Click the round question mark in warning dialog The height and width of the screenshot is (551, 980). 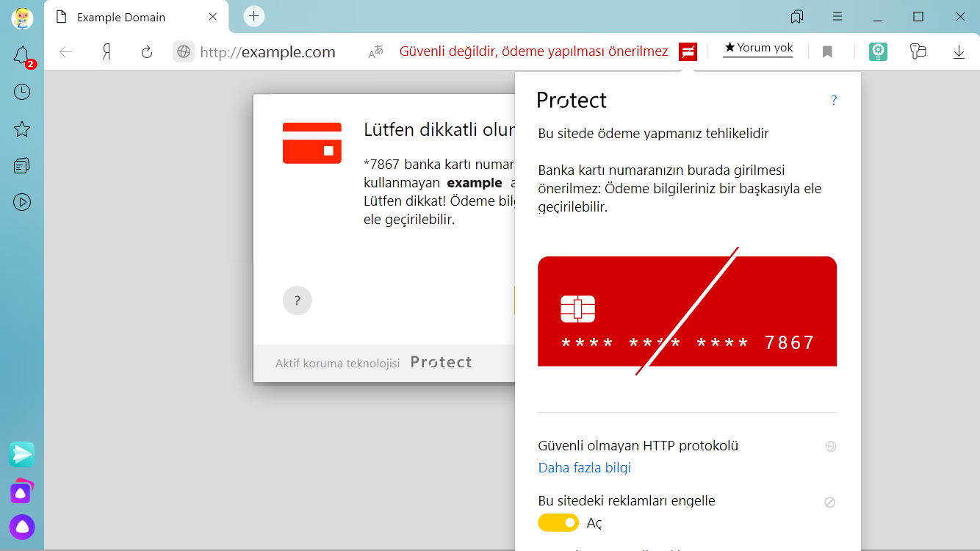(298, 300)
